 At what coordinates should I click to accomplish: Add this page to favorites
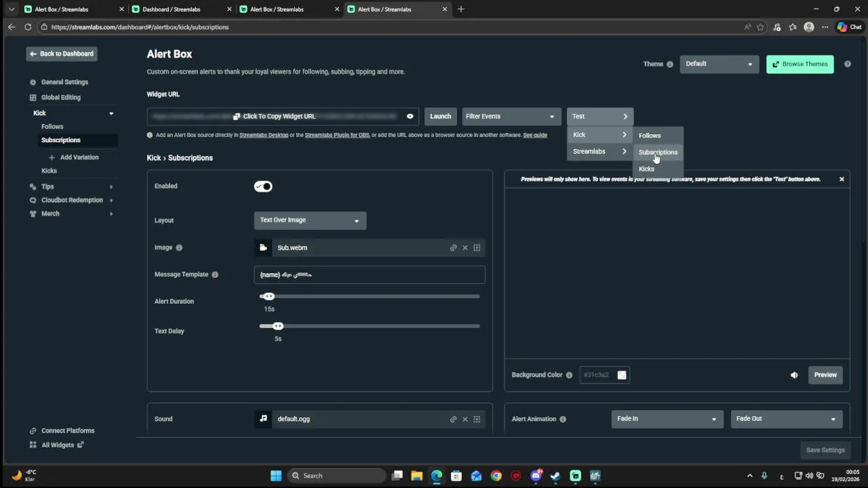pos(760,27)
